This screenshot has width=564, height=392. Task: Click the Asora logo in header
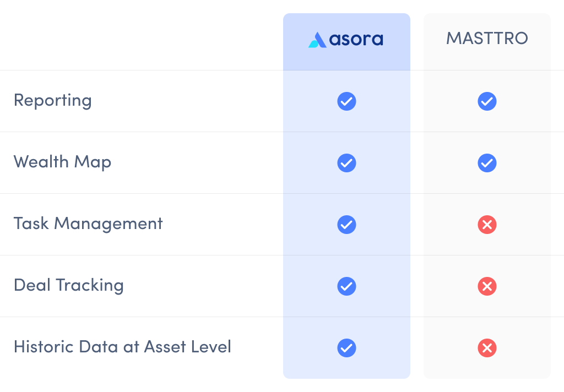pos(346,40)
